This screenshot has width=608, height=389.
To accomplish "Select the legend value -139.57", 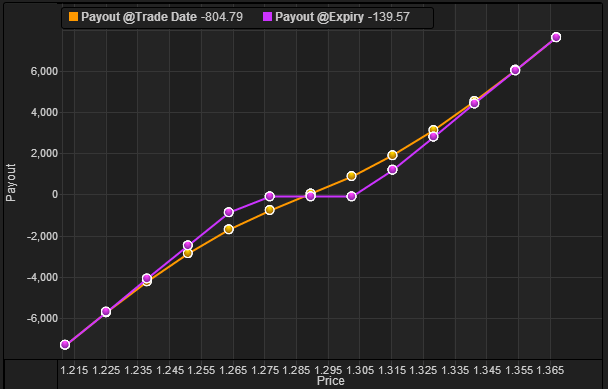I will tap(389, 17).
